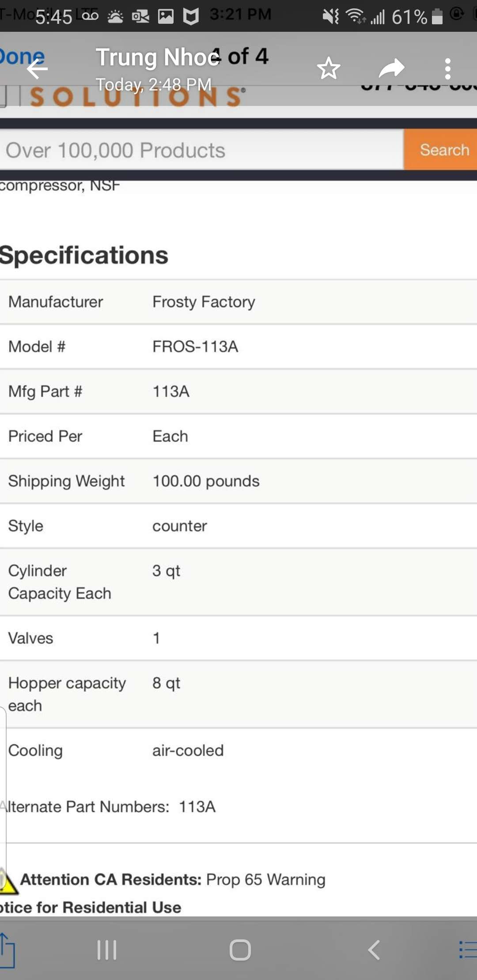Click the orange Search button
The width and height of the screenshot is (477, 980).
coord(442,150)
